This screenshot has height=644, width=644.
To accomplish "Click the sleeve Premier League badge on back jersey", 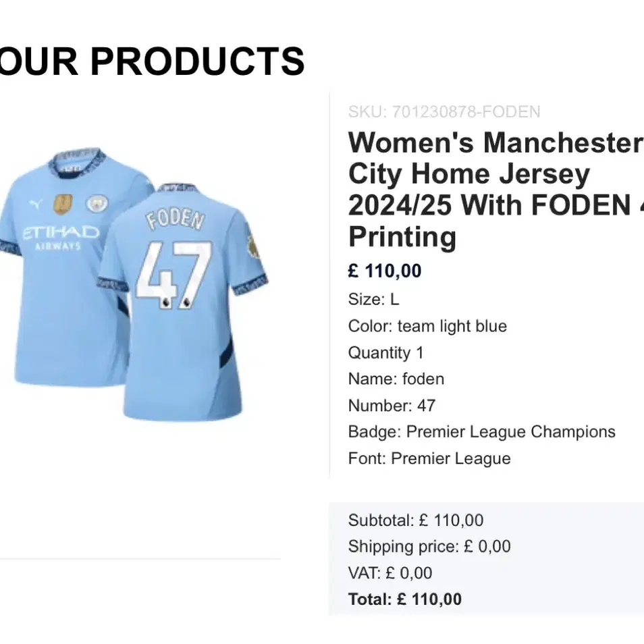I will pyautogui.click(x=253, y=247).
